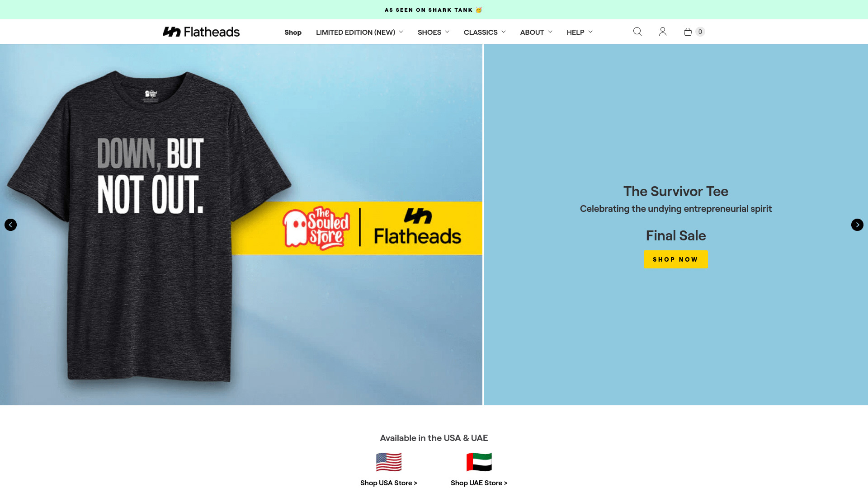The width and height of the screenshot is (868, 488).
Task: Open the HELP dropdown menu
Action: point(580,32)
